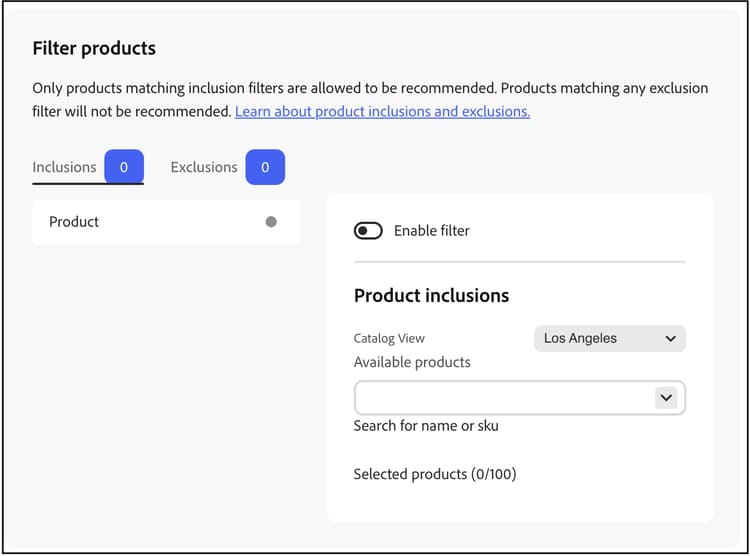The width and height of the screenshot is (750, 556).
Task: Click the Catalog View label
Action: [x=389, y=339]
